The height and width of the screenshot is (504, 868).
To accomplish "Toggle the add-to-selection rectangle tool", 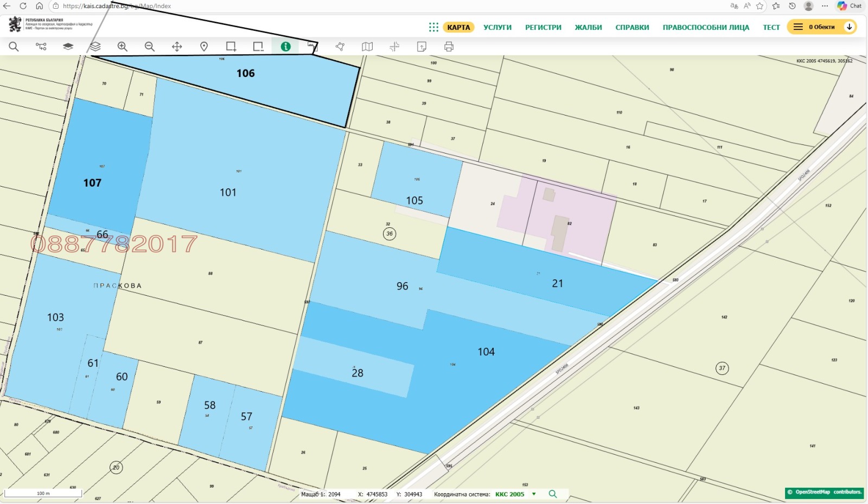I will pyautogui.click(x=231, y=47).
